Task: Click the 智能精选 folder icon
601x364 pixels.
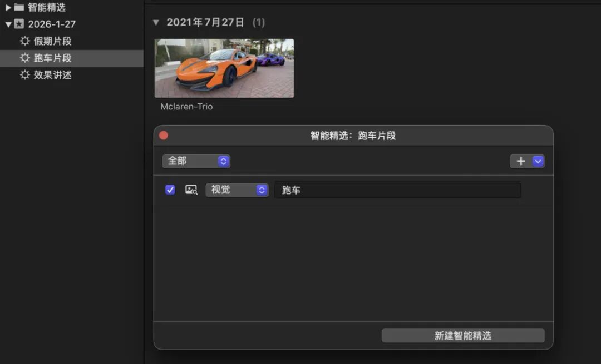Action: [19, 7]
